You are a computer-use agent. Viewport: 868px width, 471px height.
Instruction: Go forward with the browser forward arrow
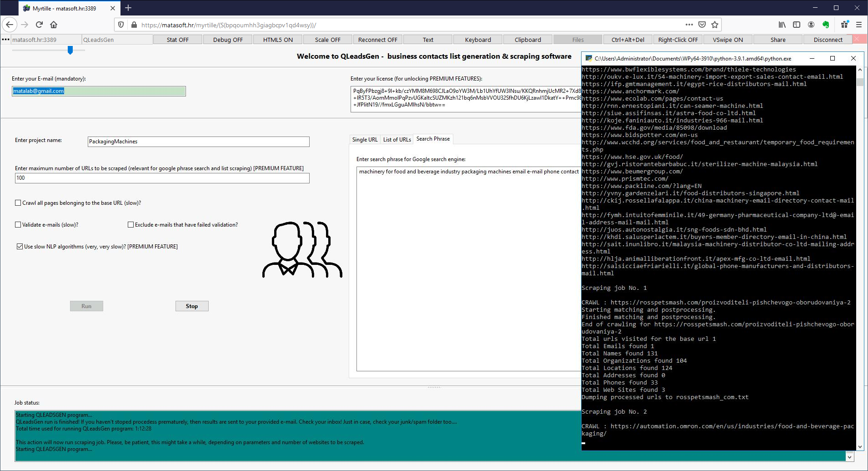coord(25,25)
